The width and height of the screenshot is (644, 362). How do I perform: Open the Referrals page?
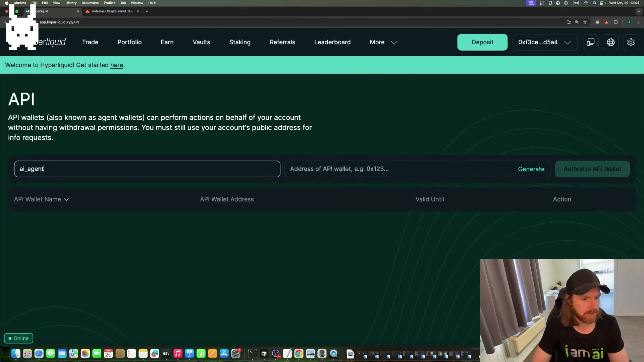(x=282, y=42)
